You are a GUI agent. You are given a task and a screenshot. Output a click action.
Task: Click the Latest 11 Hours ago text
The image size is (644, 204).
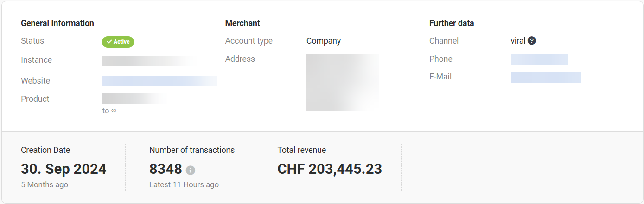[184, 184]
